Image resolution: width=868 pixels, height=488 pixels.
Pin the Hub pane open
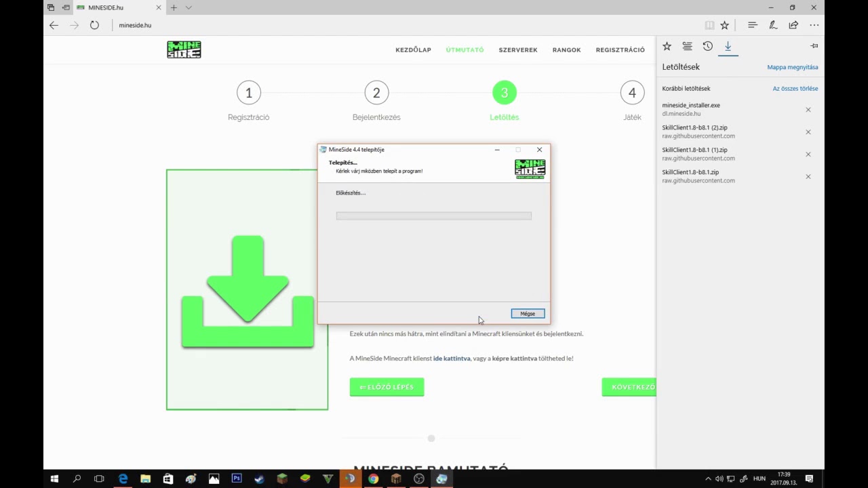click(814, 46)
